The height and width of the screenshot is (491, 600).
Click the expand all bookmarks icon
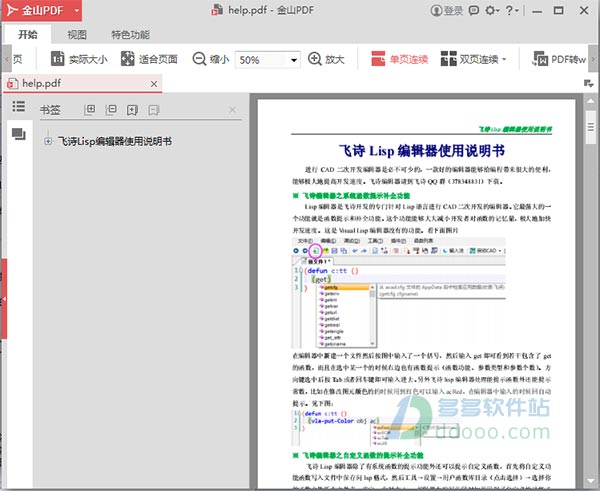pyautogui.click(x=90, y=110)
